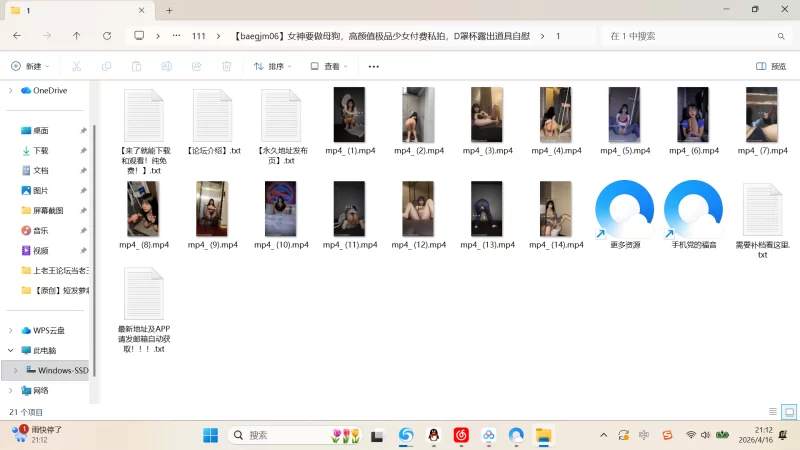Click the Delete trash icon

tap(226, 66)
